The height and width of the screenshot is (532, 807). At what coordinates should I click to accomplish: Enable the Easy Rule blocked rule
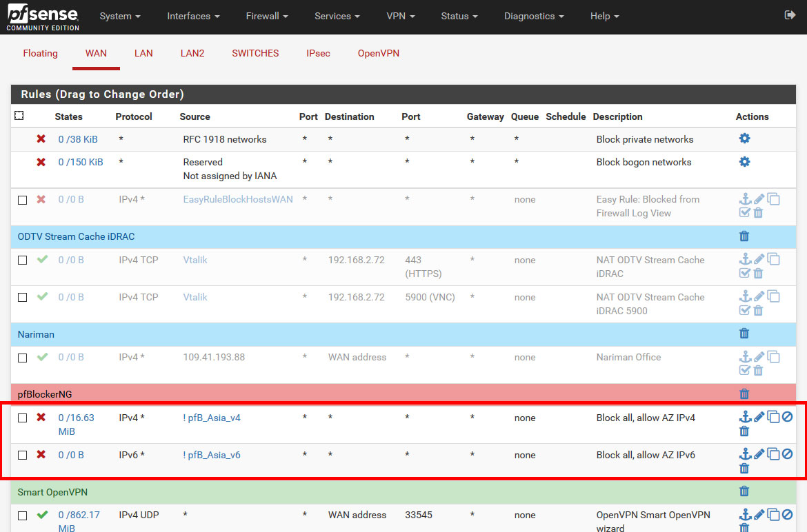pos(744,212)
